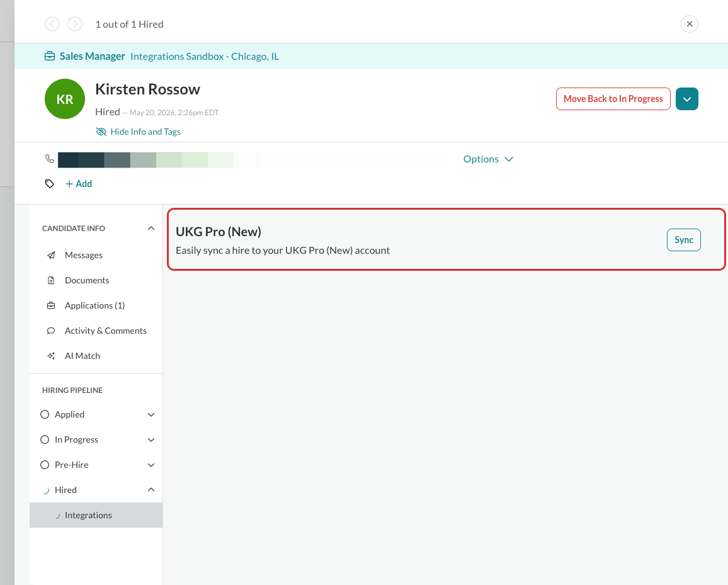Click the 1 out of 1 Hired text
The width and height of the screenshot is (728, 585).
(x=129, y=24)
